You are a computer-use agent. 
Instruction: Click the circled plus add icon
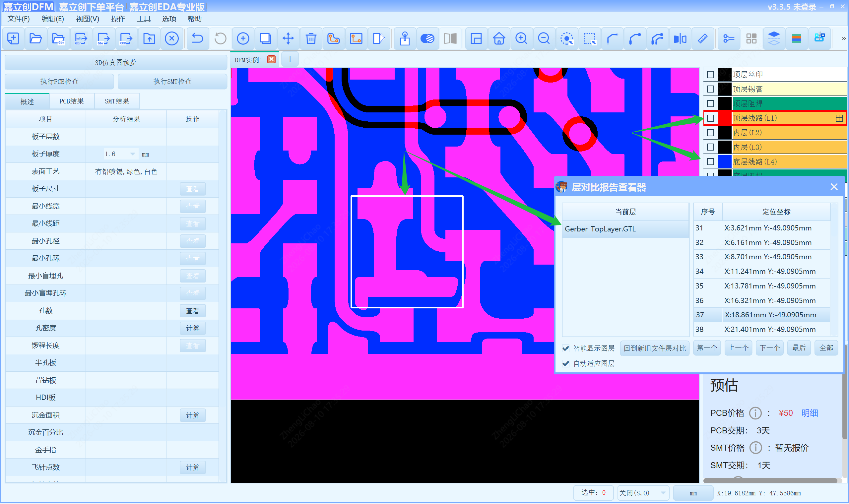pos(243,38)
